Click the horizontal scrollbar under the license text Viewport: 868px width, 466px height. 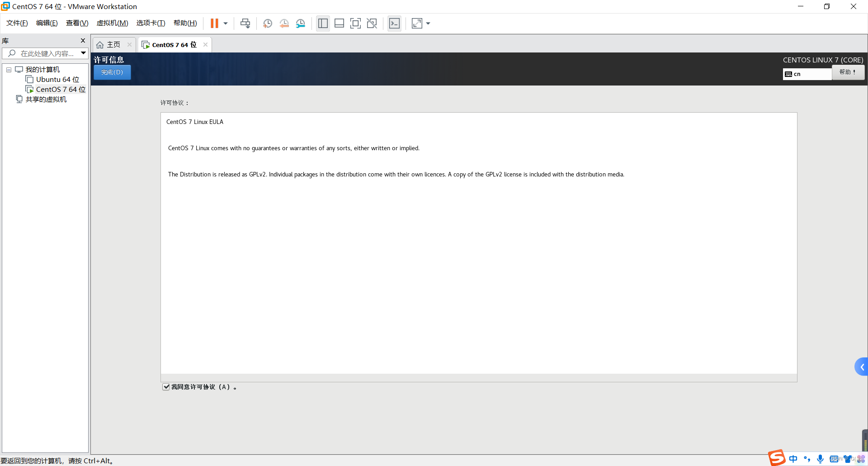pos(479,378)
